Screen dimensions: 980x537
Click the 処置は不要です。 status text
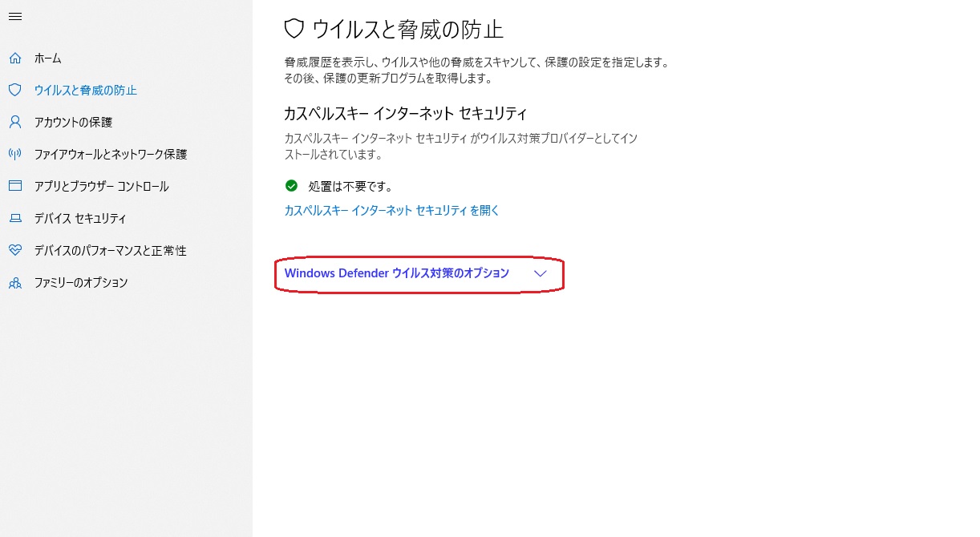click(350, 186)
